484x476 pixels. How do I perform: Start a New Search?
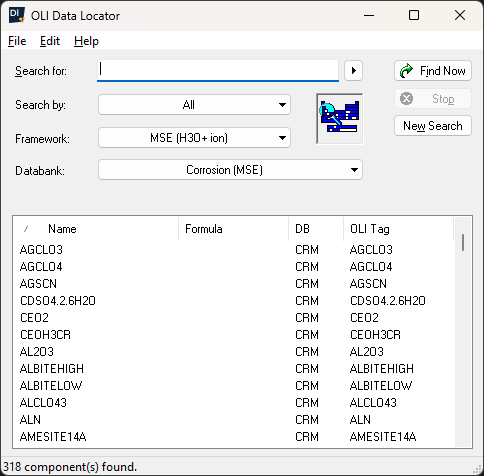[433, 126]
